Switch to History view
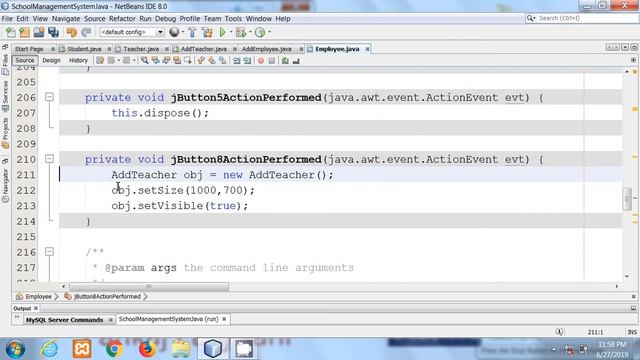 click(x=78, y=60)
